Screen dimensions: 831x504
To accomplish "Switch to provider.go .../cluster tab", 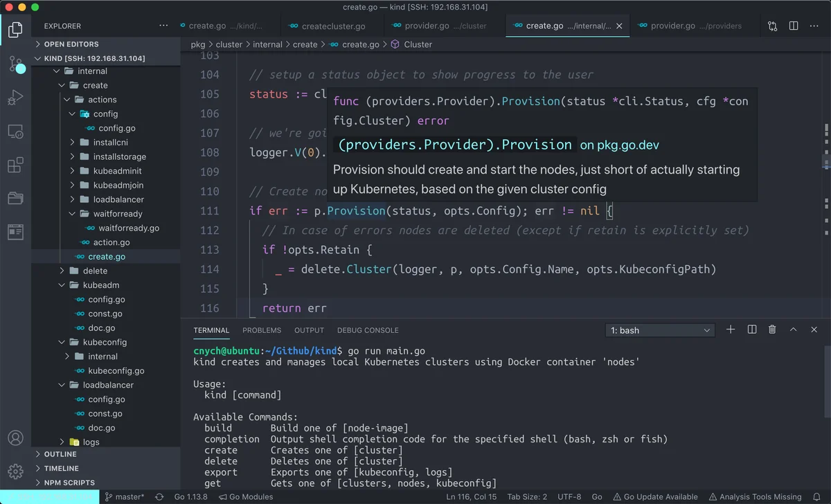I will tap(445, 26).
